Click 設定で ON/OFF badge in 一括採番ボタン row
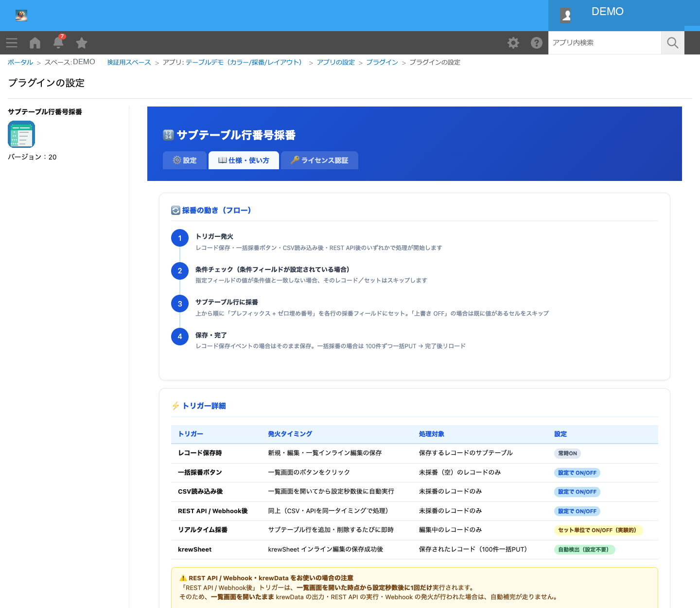The width and height of the screenshot is (700, 608). coord(577,473)
